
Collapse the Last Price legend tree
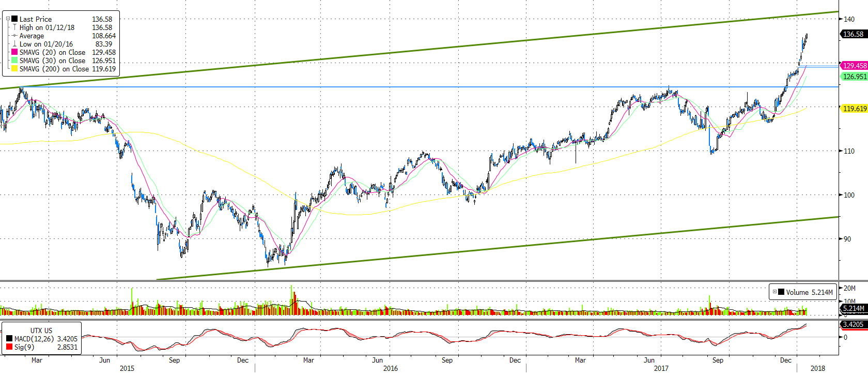(8, 19)
